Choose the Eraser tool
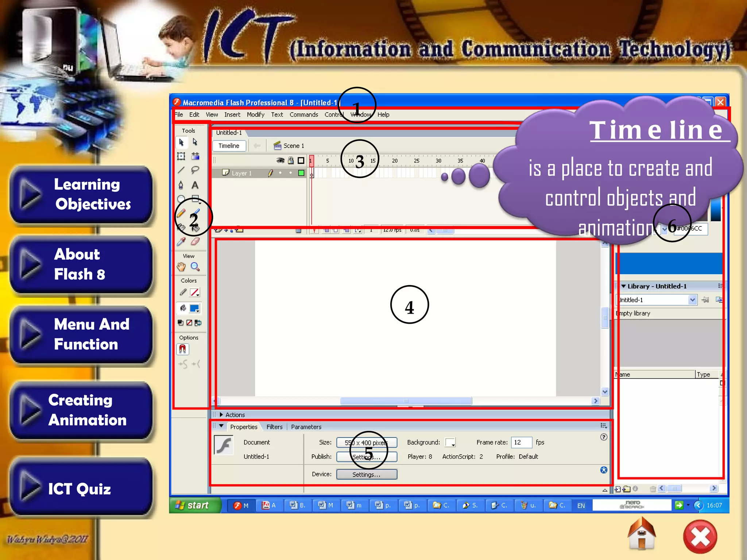Viewport: 747px width, 560px height. (x=195, y=241)
